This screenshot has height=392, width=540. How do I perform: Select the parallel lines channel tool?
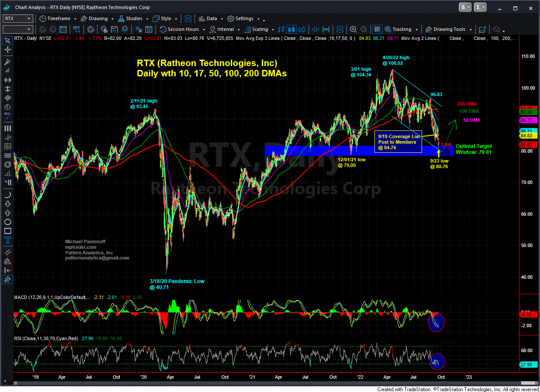(x=7, y=98)
